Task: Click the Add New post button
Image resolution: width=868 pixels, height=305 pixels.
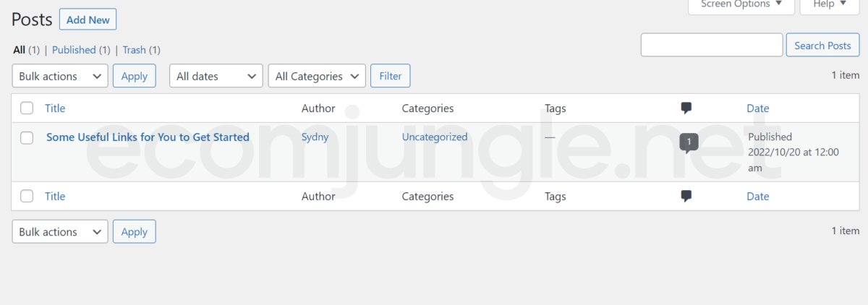Action: (88, 20)
